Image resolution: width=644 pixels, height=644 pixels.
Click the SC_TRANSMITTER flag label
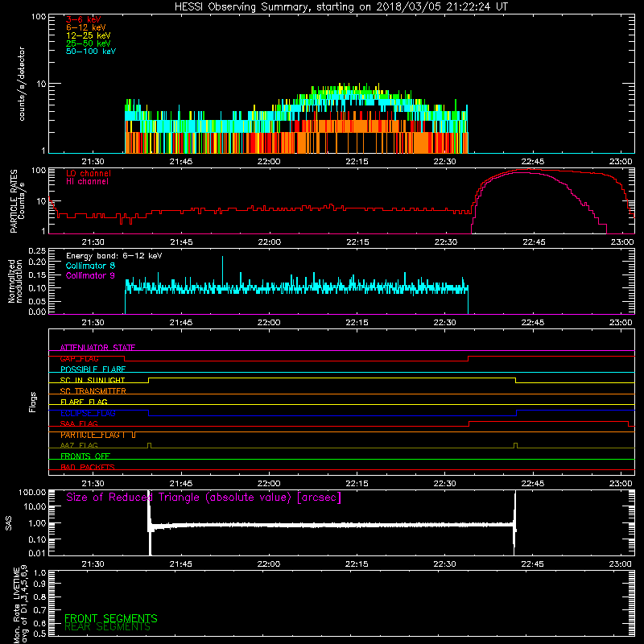pyautogui.click(x=93, y=391)
